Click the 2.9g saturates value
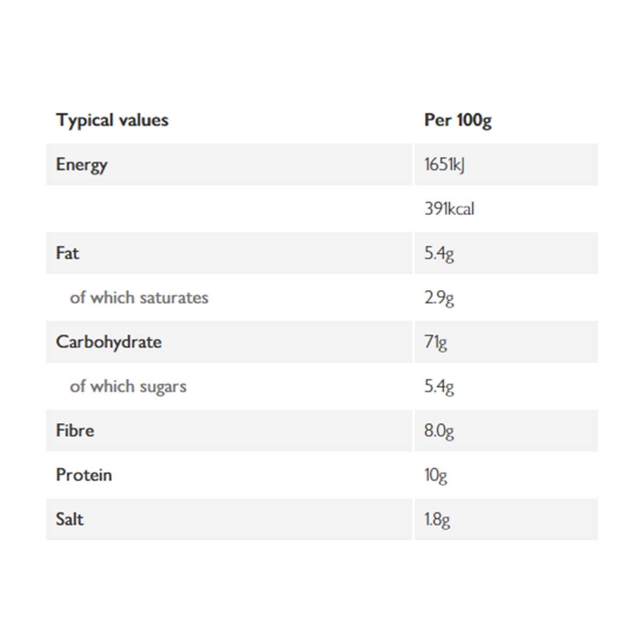The width and height of the screenshot is (644, 644). (x=439, y=298)
